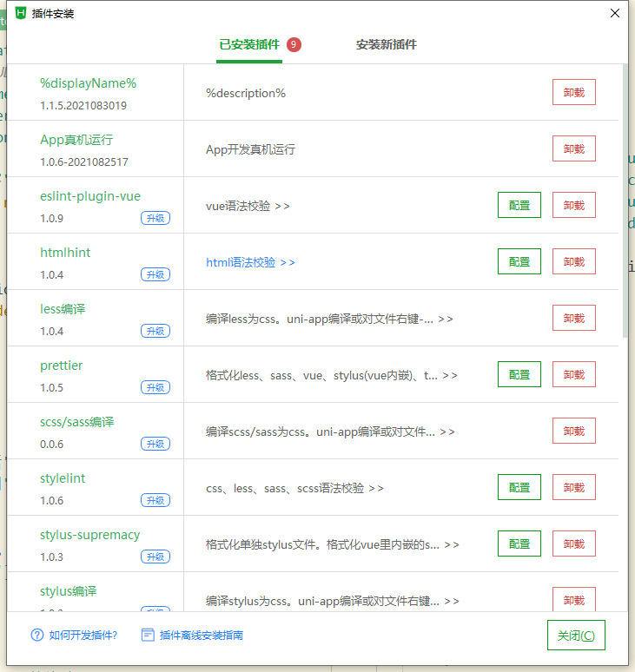Click 升级 badge for htmlhint
635x672 pixels.
155,274
